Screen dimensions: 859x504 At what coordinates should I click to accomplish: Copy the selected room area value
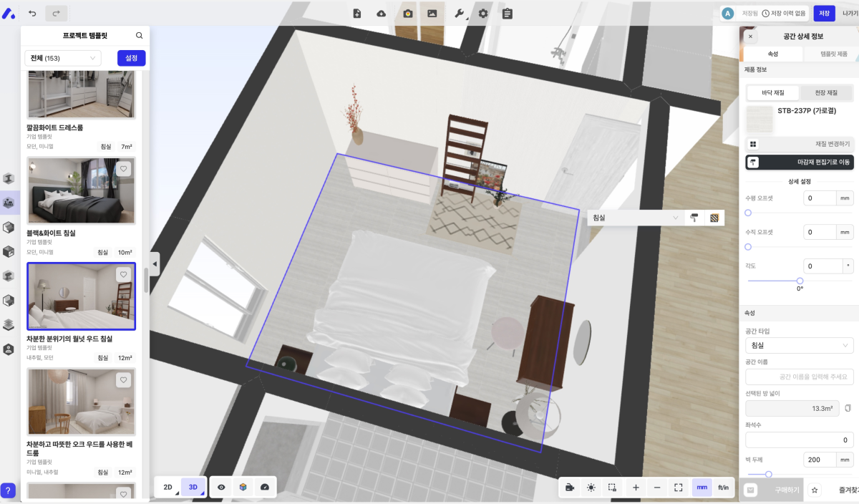[x=848, y=408]
